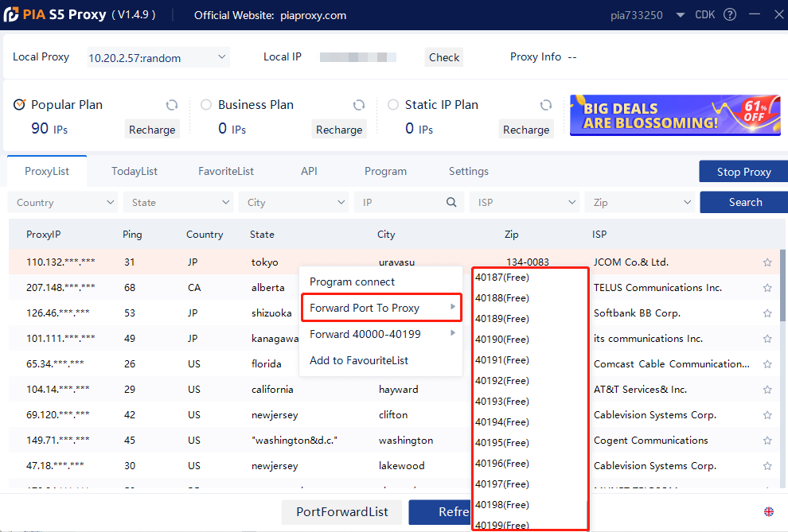The image size is (788, 532).
Task: Open the PortForwardList button
Action: 341,512
